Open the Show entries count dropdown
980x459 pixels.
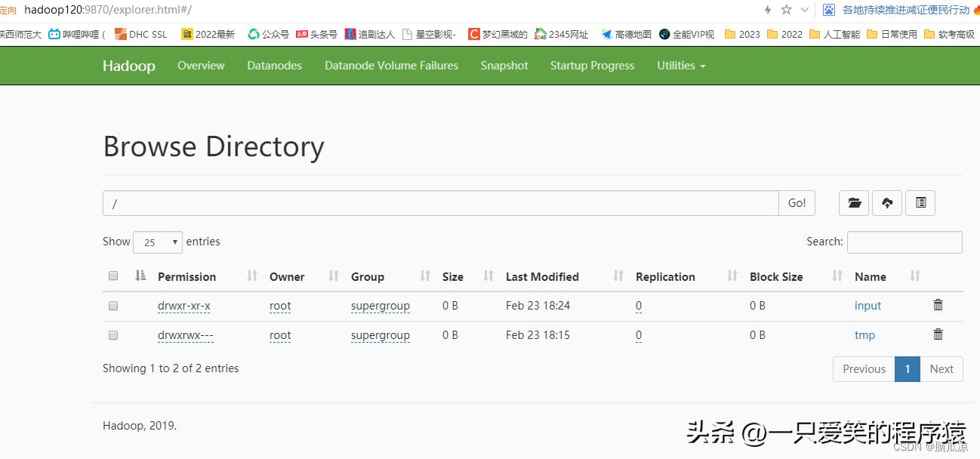click(x=157, y=242)
